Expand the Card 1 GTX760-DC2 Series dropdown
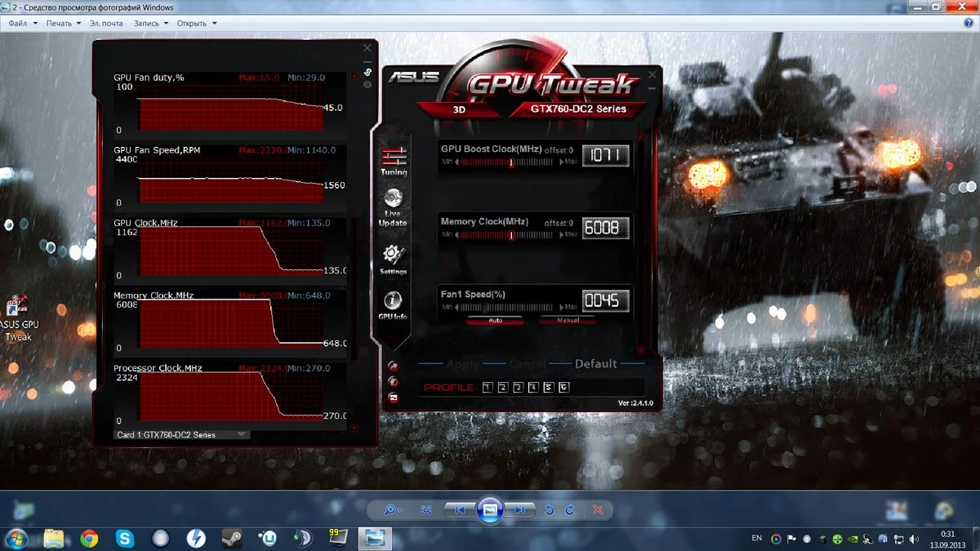This screenshot has height=551, width=980. pyautogui.click(x=242, y=435)
